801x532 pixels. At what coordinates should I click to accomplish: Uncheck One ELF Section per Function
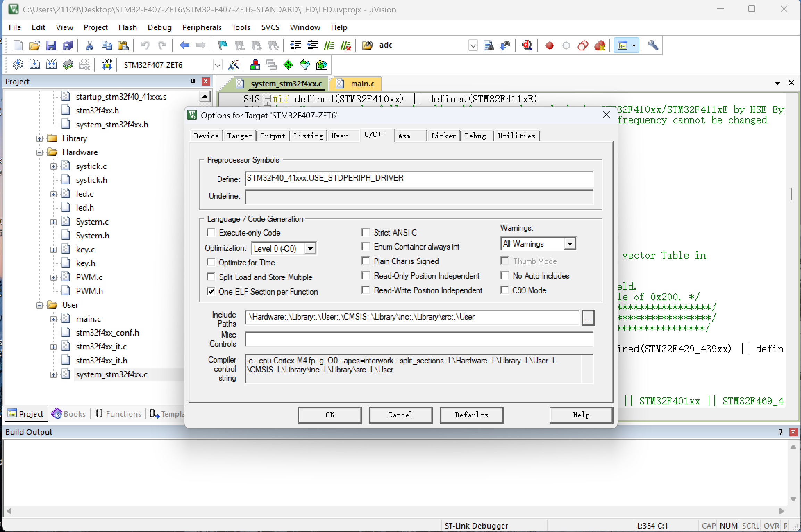[x=211, y=291]
